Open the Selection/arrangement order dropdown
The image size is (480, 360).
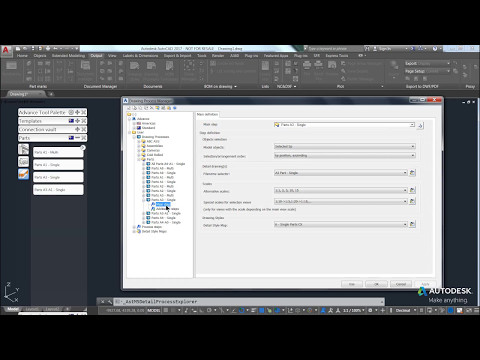345,155
